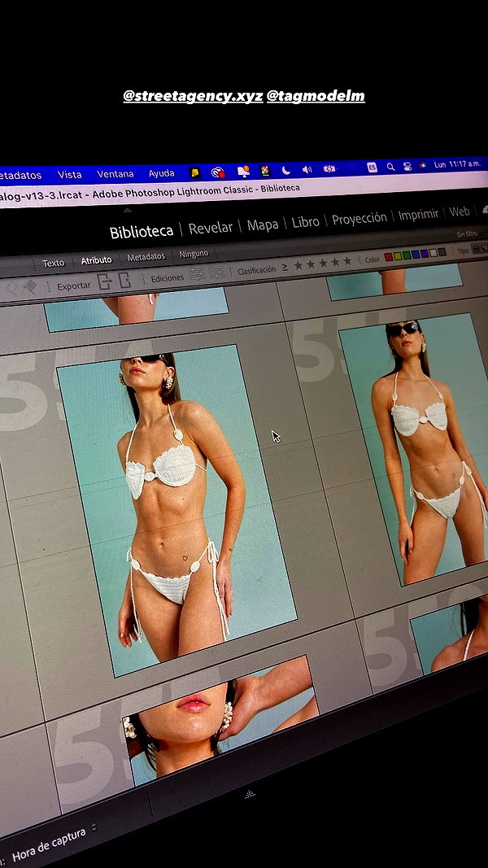Filter by red color label
This screenshot has width=488, height=868.
point(389,257)
